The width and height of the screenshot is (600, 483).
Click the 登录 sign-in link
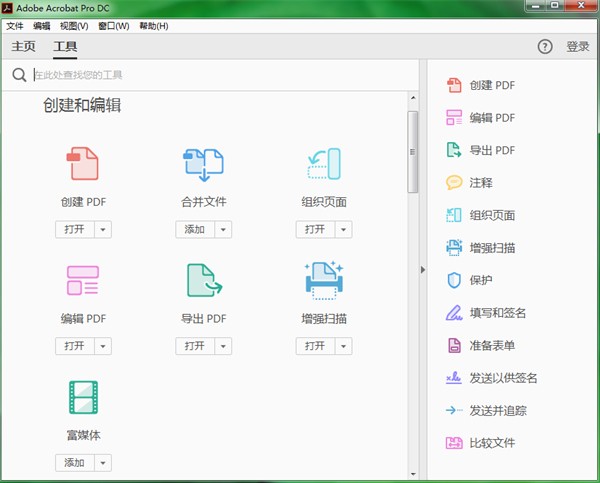pyautogui.click(x=578, y=47)
